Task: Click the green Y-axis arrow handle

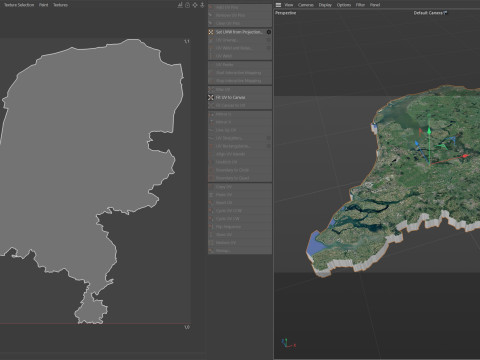Action: [x=429, y=131]
